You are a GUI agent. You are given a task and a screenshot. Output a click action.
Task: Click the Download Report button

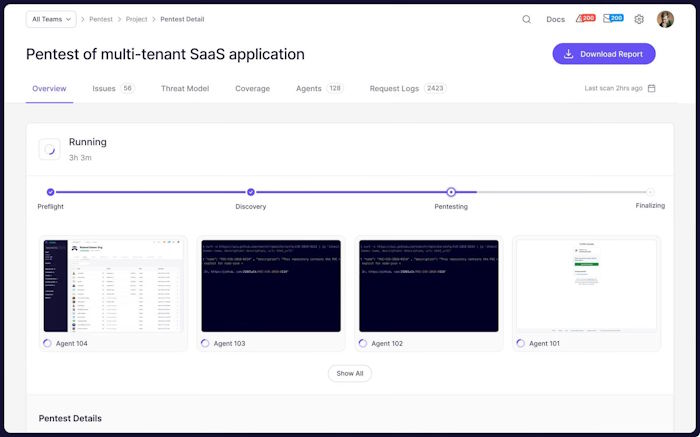pos(604,54)
